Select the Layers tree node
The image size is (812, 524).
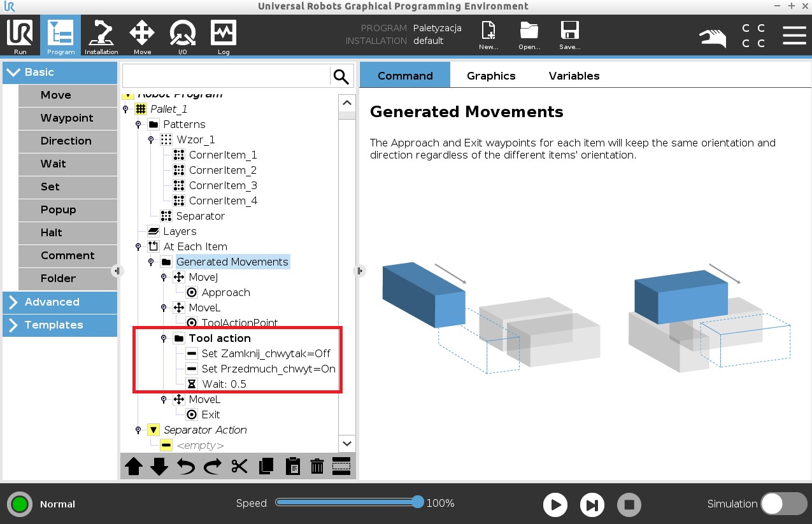(180, 231)
